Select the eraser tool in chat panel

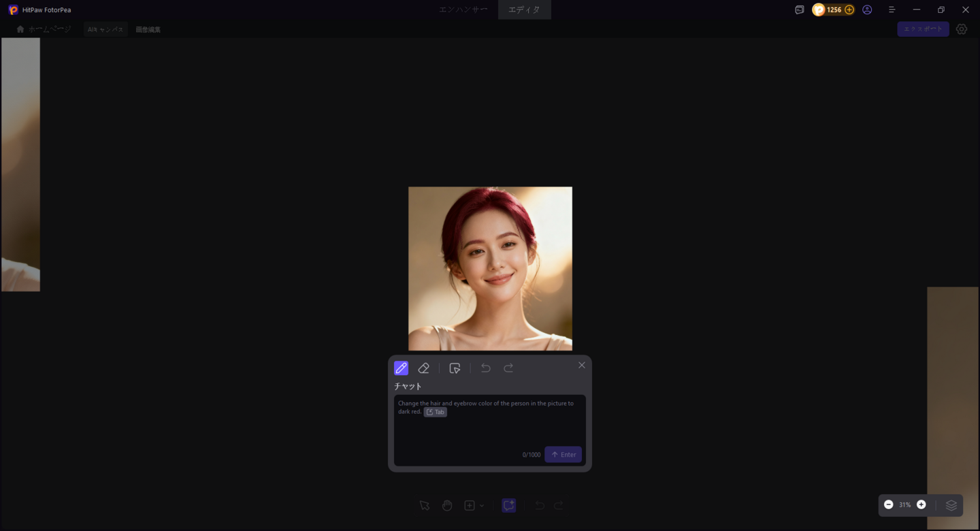click(x=423, y=368)
